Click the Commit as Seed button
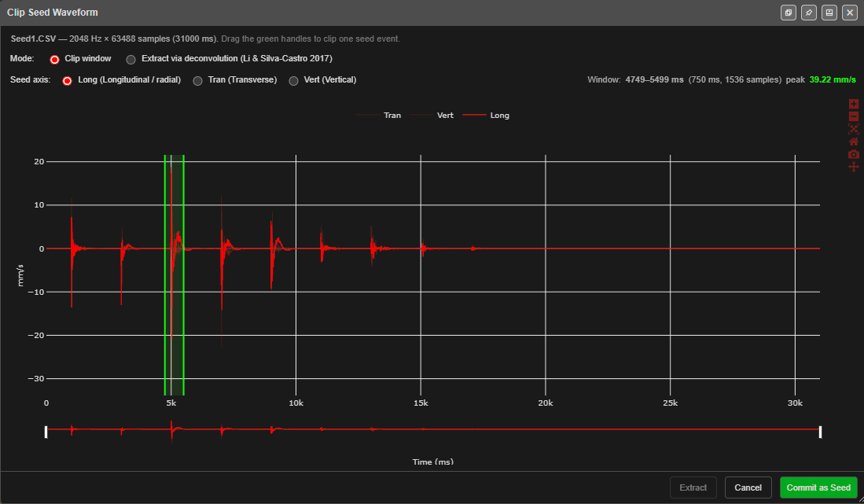 click(x=818, y=487)
